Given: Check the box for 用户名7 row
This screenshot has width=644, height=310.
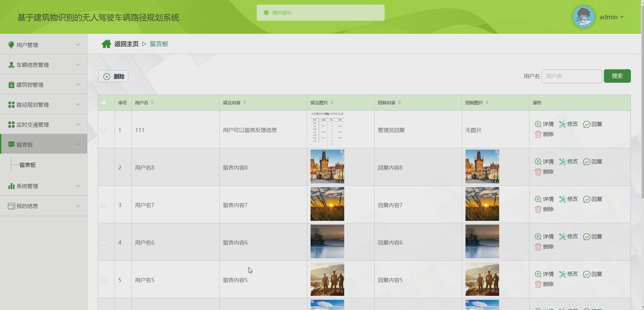Looking at the screenshot, I should [104, 205].
